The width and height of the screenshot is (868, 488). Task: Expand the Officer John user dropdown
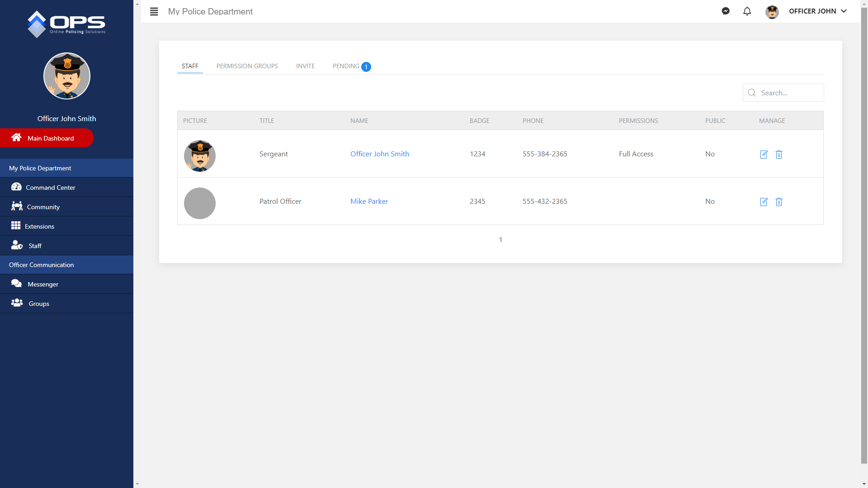pyautogui.click(x=817, y=11)
